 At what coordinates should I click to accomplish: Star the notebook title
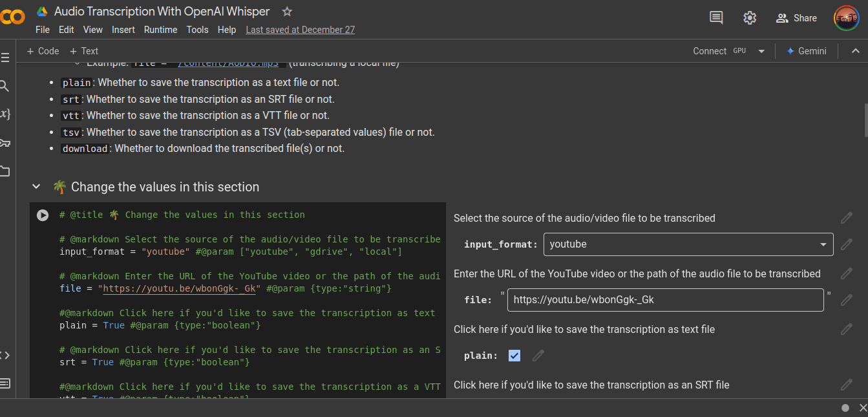tap(288, 12)
